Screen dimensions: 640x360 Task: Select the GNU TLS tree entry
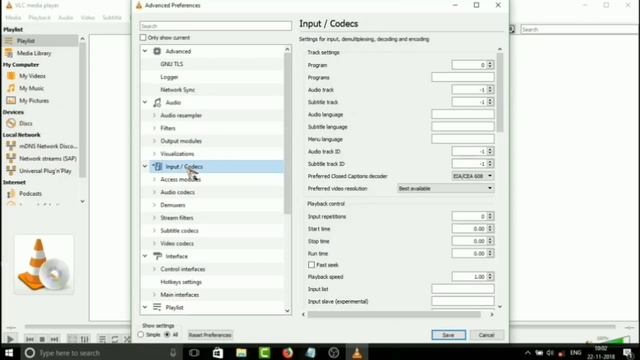[x=171, y=64]
